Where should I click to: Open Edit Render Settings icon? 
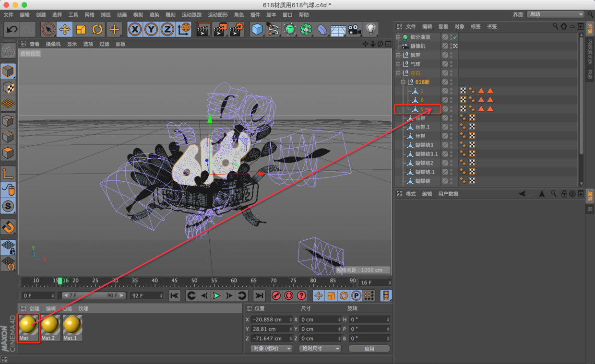237,29
